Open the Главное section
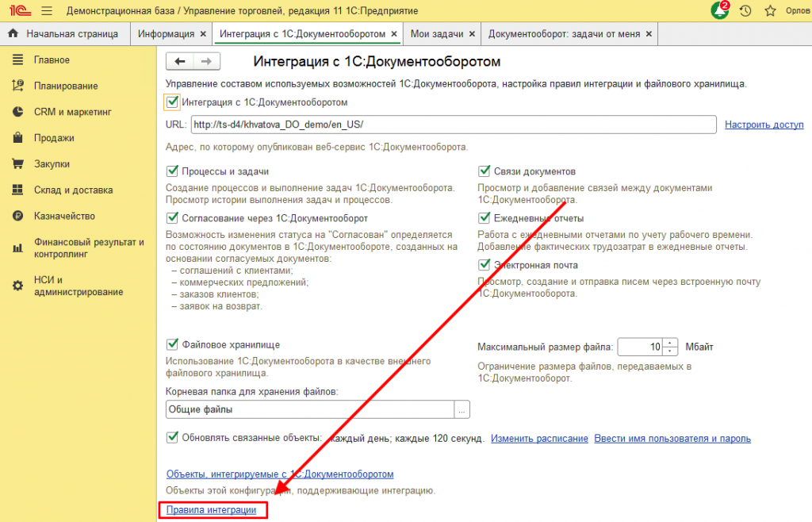The width and height of the screenshot is (812, 522). click(x=52, y=60)
